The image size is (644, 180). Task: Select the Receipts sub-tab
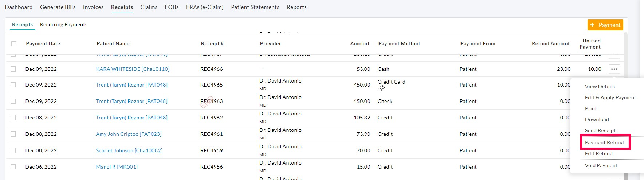pyautogui.click(x=22, y=24)
